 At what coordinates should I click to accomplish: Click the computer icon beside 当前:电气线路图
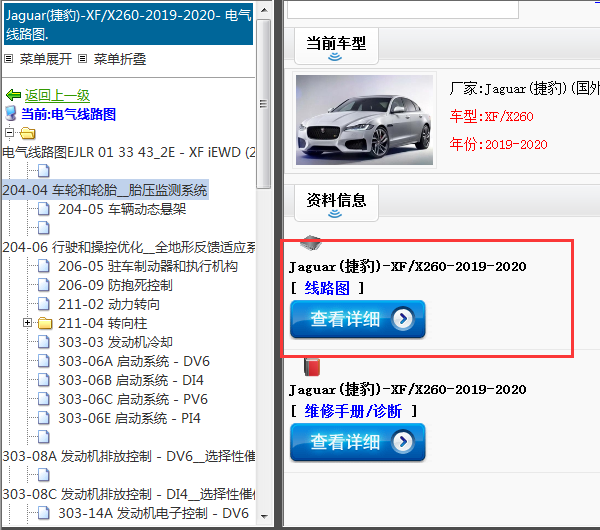pyautogui.click(x=11, y=114)
